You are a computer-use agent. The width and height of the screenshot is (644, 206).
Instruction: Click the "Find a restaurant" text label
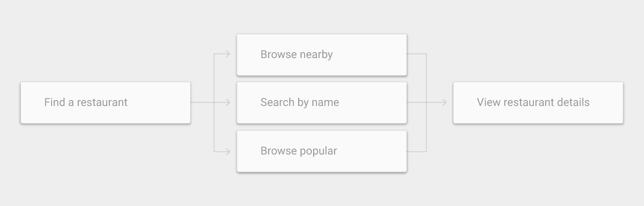click(86, 102)
